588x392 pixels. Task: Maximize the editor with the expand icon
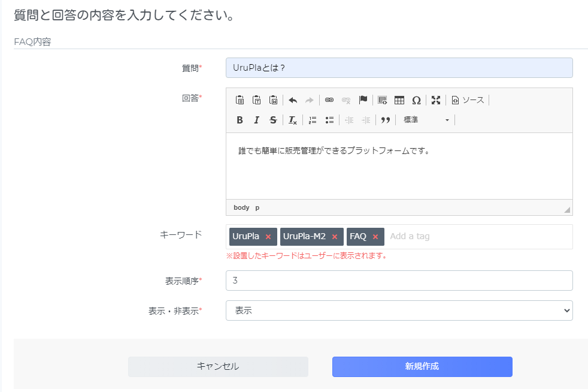436,100
